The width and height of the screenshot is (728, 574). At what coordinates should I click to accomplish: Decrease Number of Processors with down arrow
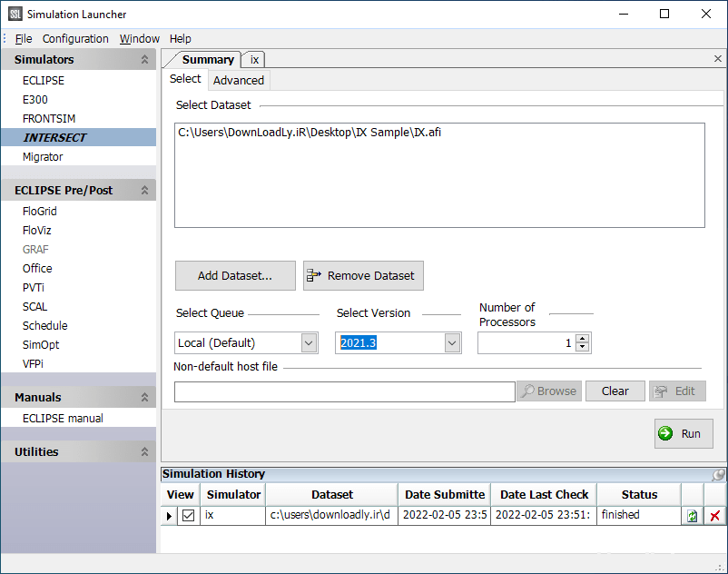582,348
